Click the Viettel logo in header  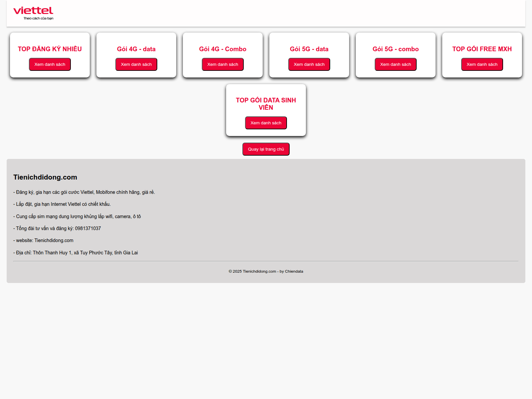[33, 13]
